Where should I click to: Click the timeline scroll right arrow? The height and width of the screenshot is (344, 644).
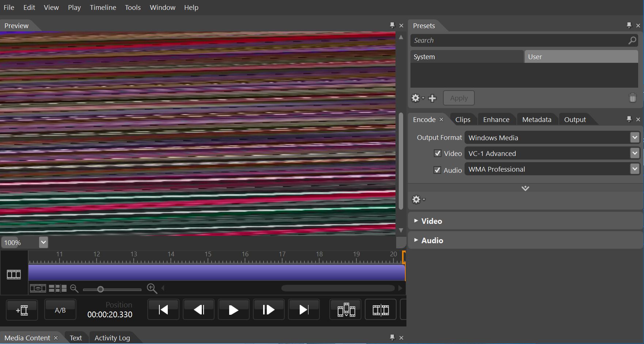400,288
